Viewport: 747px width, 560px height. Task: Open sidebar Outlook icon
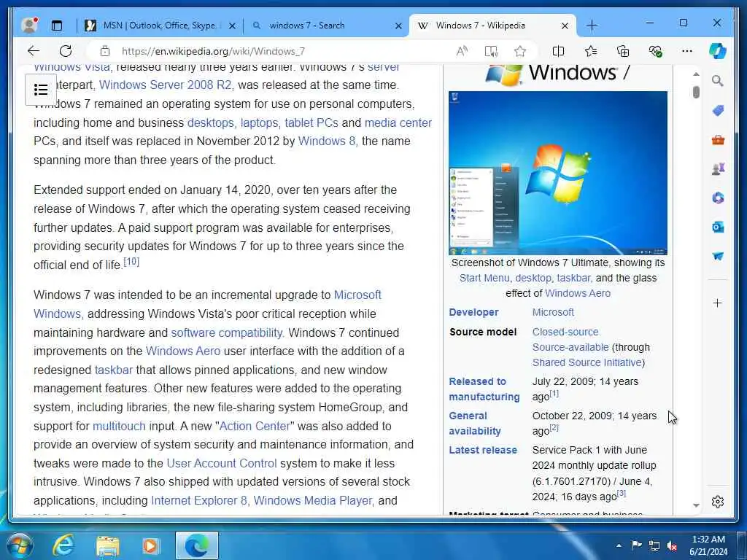click(x=718, y=227)
